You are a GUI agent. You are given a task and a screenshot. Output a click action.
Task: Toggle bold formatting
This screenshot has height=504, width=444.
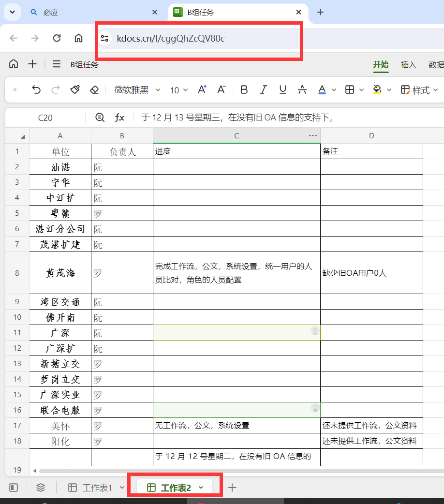click(244, 89)
